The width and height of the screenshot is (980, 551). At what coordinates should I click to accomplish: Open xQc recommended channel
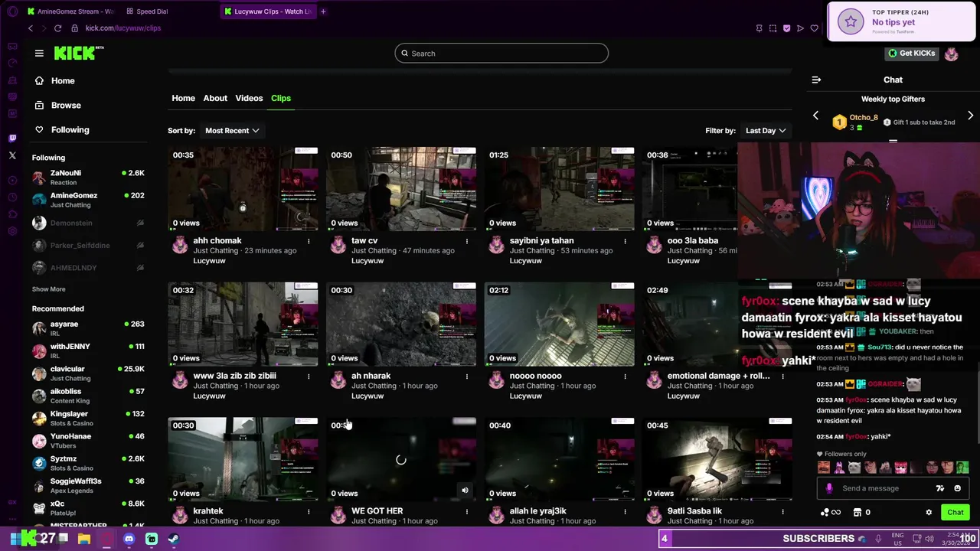coord(88,508)
